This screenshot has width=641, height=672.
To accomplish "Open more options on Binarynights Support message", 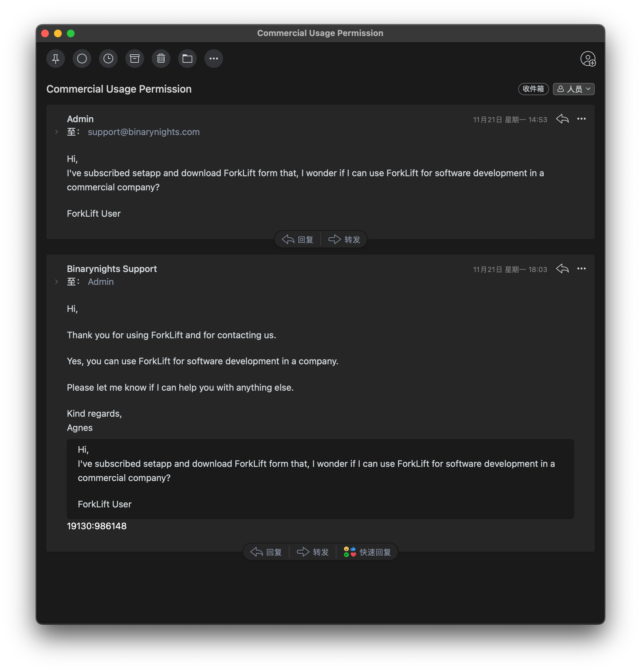I will [581, 269].
